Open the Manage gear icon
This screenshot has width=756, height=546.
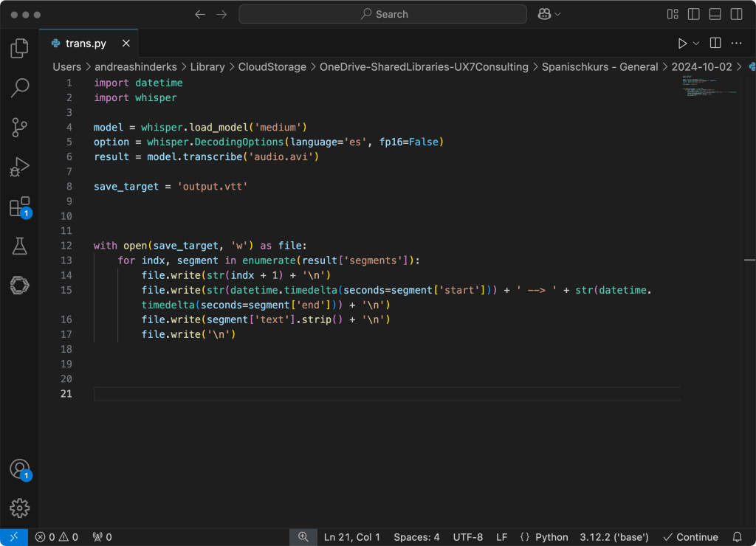tap(19, 508)
